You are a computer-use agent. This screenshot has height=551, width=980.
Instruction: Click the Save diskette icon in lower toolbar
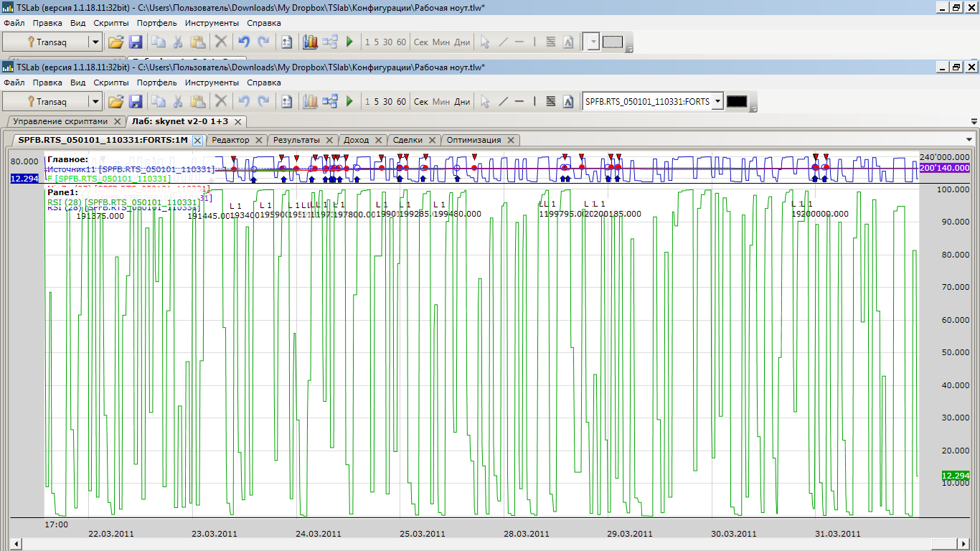pos(136,102)
